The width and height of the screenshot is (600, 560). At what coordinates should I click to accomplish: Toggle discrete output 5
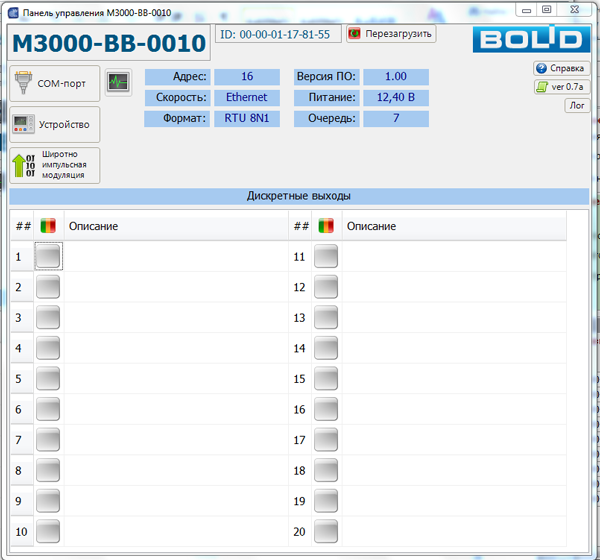48,379
